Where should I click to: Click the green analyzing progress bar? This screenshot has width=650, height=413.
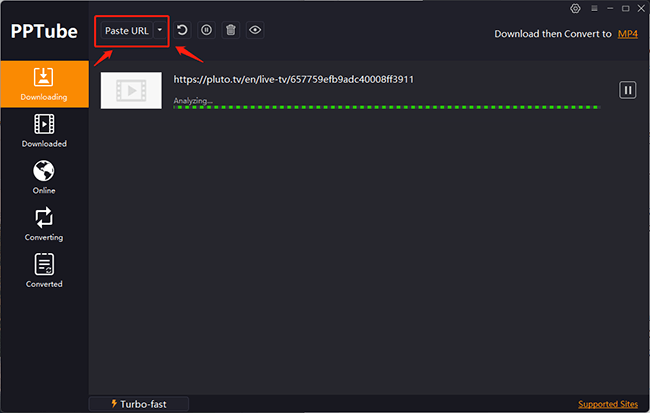385,106
